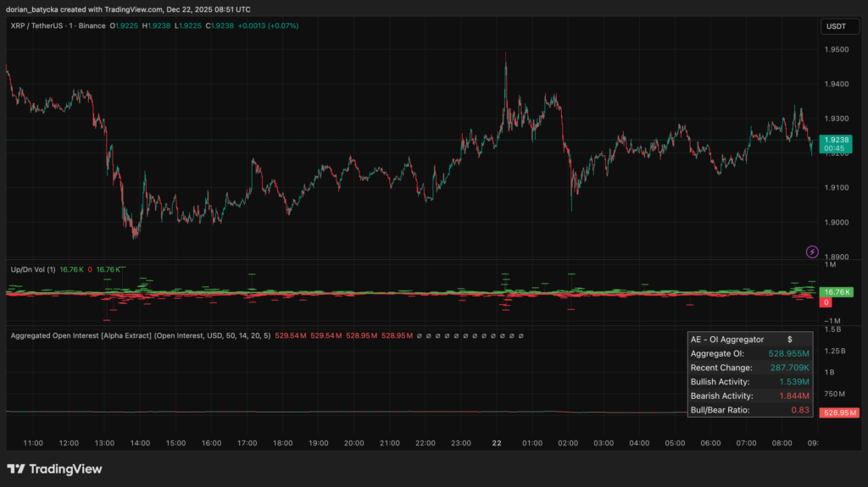Click the green 1.9238 current price label
The height and width of the screenshot is (487, 868).
pyautogui.click(x=837, y=140)
